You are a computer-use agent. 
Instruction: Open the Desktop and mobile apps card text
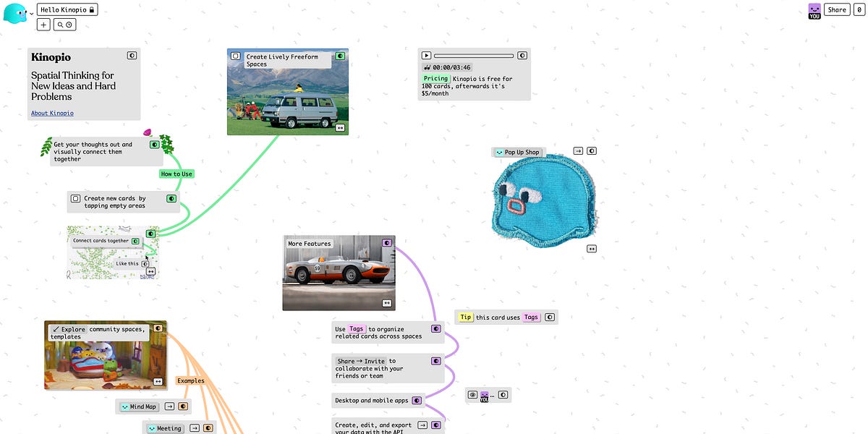coord(372,400)
